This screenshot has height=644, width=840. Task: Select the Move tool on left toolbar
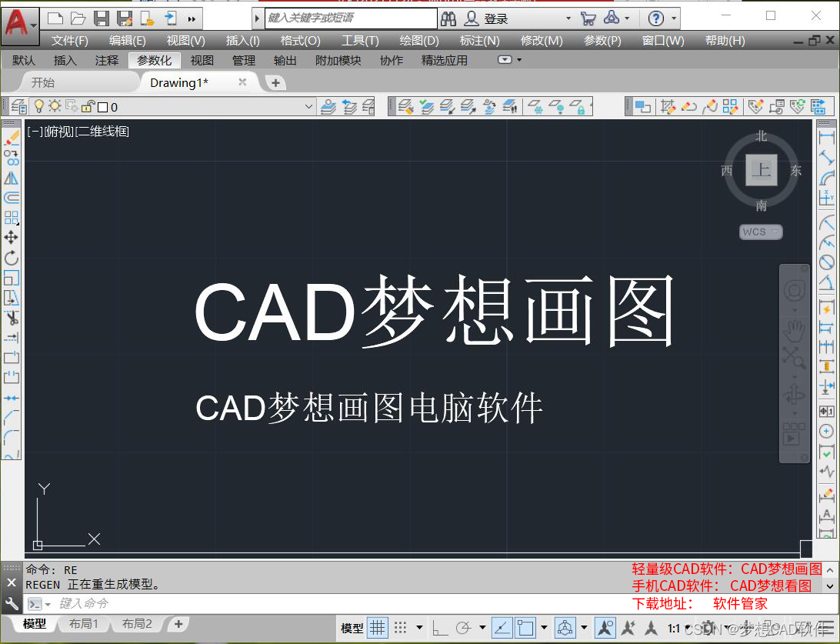point(12,237)
